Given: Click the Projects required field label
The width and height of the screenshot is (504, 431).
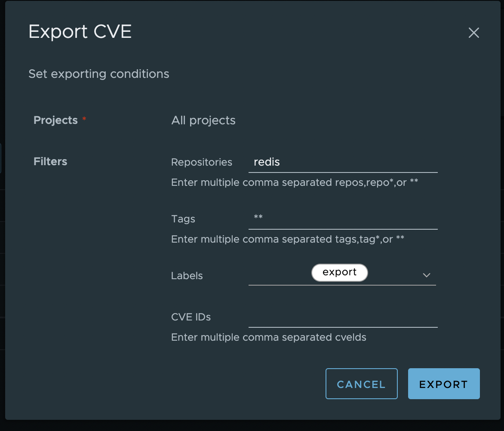Looking at the screenshot, I should tap(55, 120).
